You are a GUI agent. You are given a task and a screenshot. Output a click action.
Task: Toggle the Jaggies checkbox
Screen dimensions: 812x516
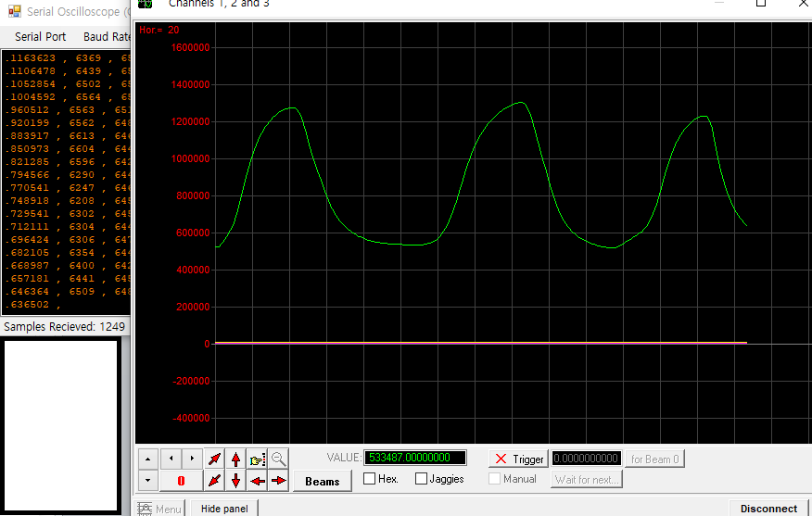tap(421, 479)
